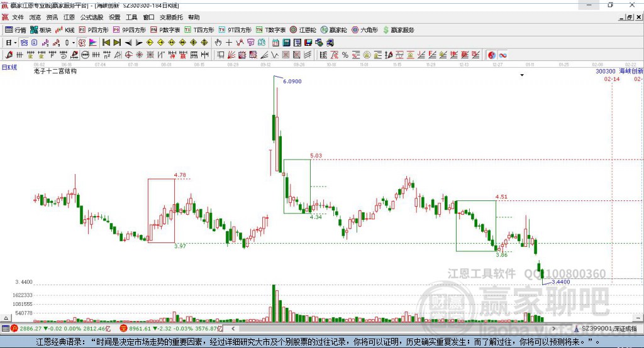This screenshot has height=348, width=644.
Task: Click the 行情 toolbar button
Action: click(16, 30)
